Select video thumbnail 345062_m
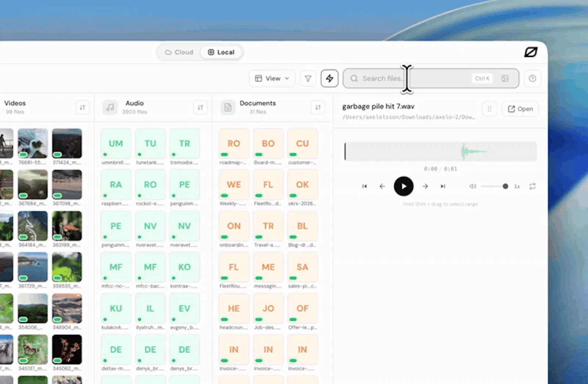588x384 pixels. click(67, 349)
